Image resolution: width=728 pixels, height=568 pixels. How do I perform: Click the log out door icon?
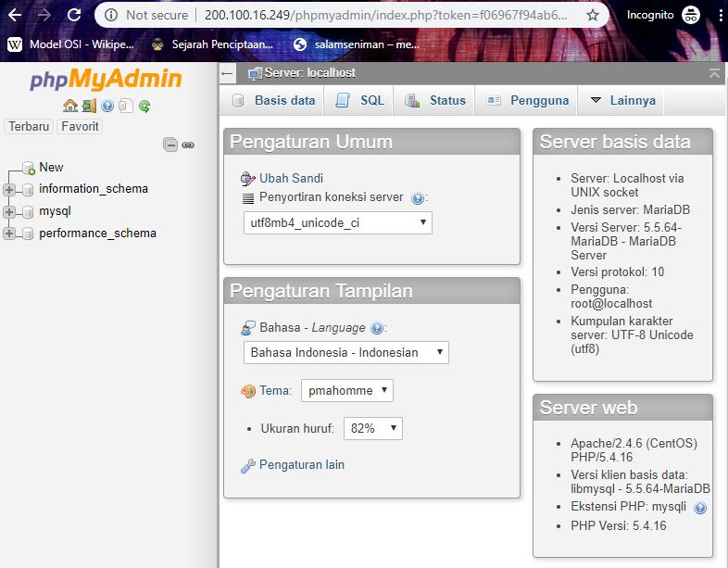(89, 106)
